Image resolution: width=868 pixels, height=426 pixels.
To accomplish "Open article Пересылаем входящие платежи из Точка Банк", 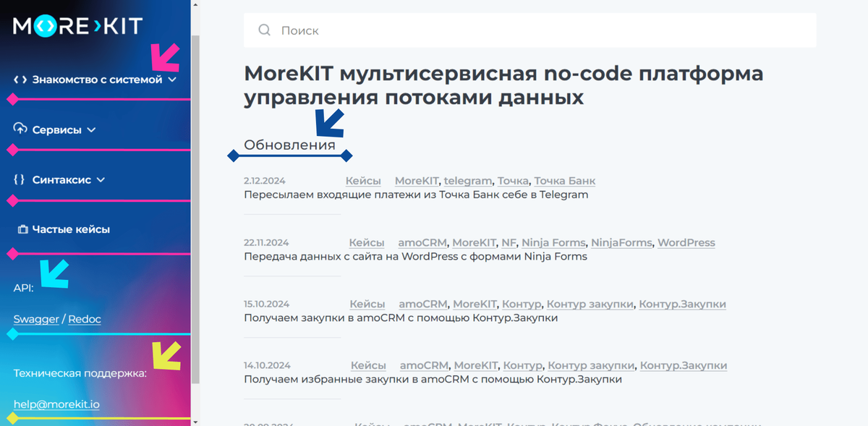I will [x=416, y=195].
